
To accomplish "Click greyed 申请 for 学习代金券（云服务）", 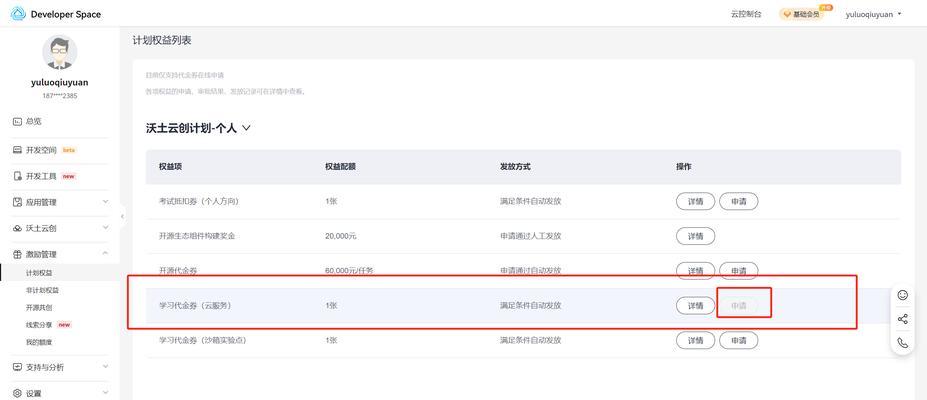I will [x=738, y=305].
